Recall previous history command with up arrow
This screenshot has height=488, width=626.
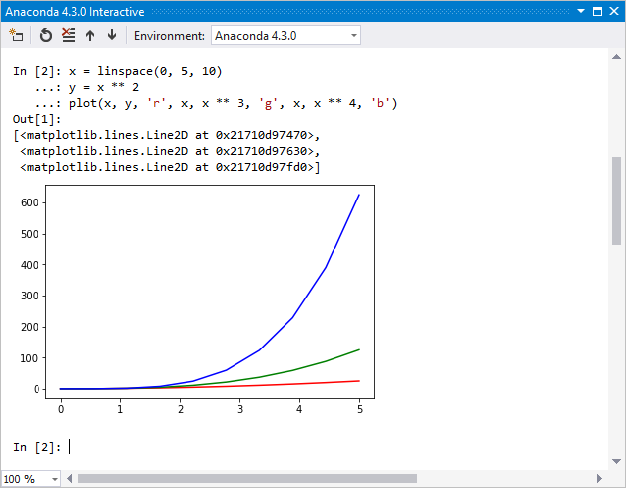(x=90, y=35)
